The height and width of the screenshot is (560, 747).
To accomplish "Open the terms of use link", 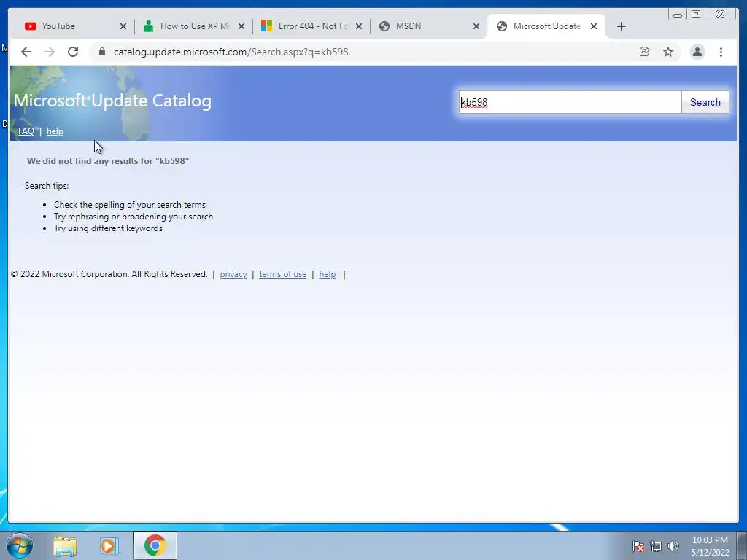I will coord(282,274).
